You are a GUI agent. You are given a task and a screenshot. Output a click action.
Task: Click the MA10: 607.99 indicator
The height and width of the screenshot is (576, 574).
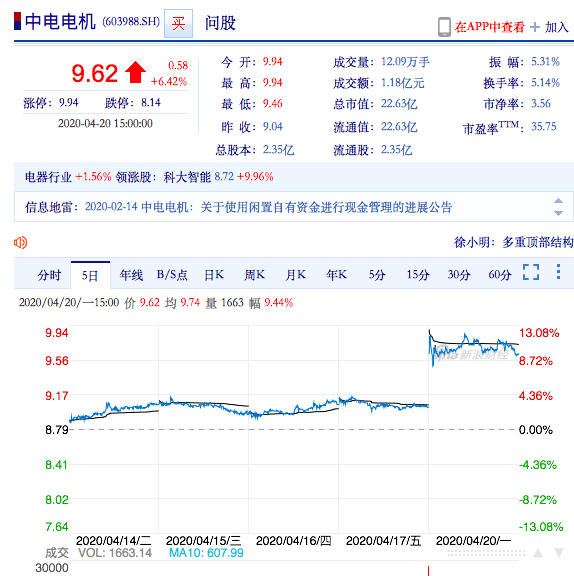(206, 553)
